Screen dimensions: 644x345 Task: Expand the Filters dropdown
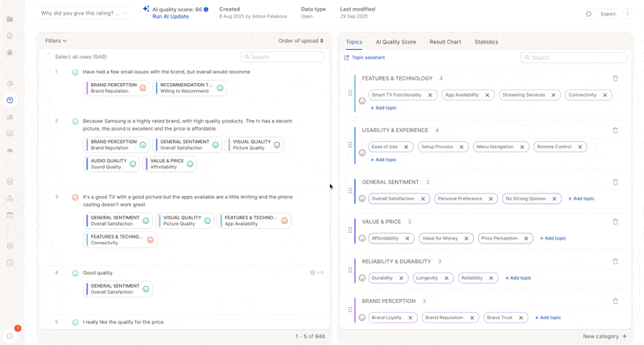click(x=56, y=41)
